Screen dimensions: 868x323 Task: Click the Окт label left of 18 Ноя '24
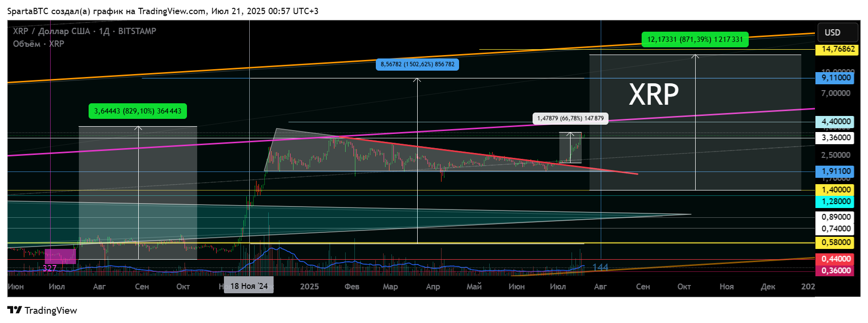pyautogui.click(x=183, y=286)
